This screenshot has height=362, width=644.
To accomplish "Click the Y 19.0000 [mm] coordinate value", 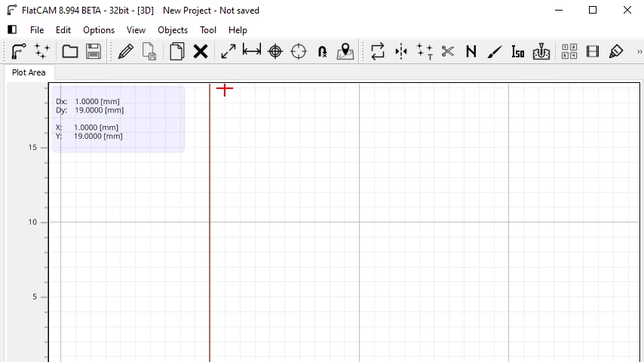I will 98,136.
